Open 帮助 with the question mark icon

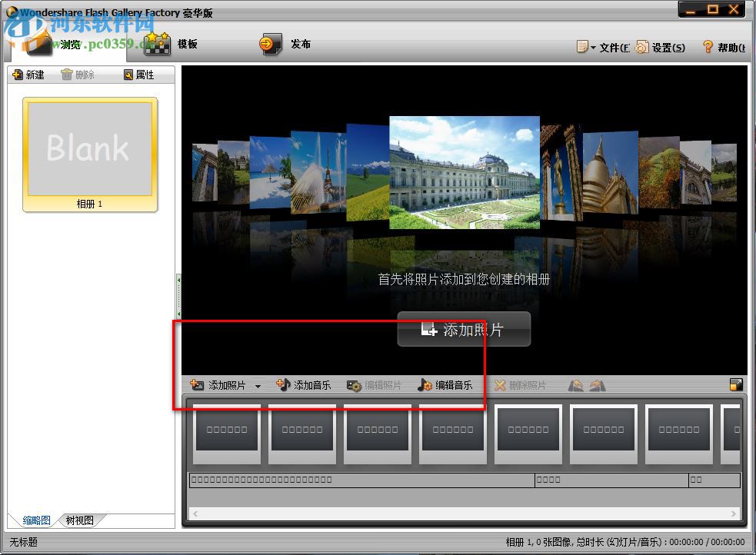click(x=707, y=47)
